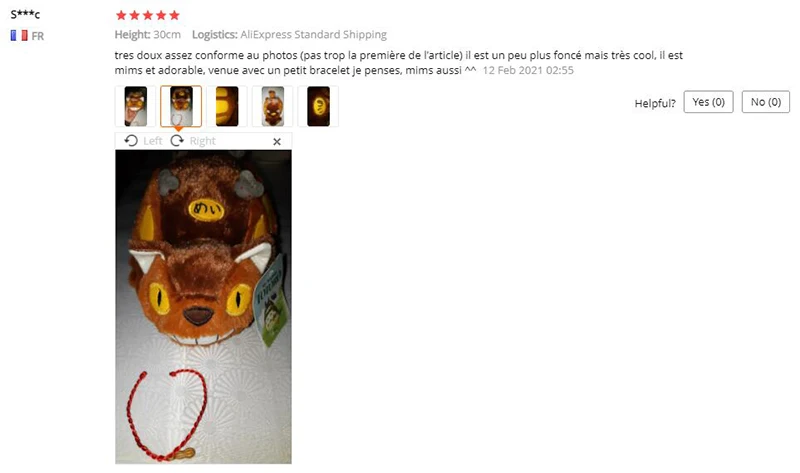
Task: Open the fifth review photo thumbnail
Action: click(318, 106)
